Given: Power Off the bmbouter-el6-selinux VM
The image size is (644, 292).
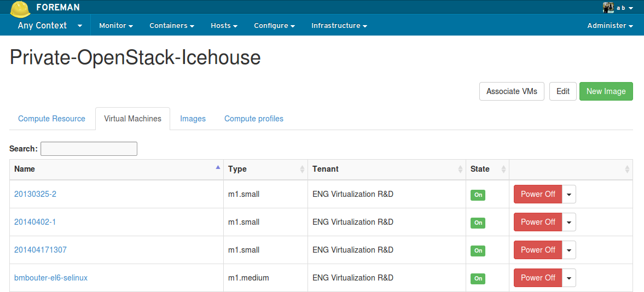Looking at the screenshot, I should [x=538, y=278].
